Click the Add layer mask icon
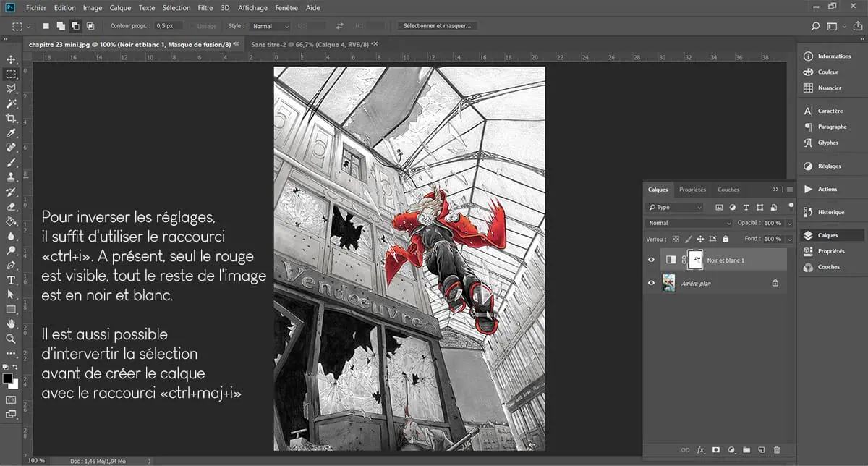Screen dimensions: 868x466 click(716, 449)
